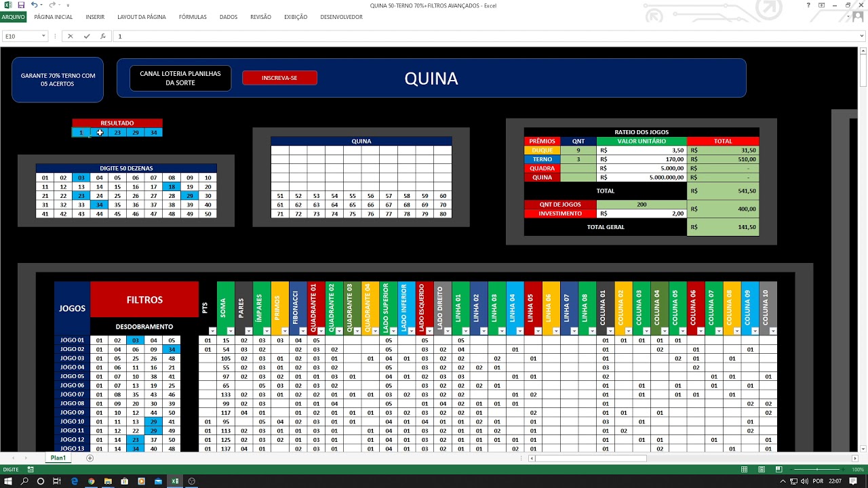Open the Windows Start button
Viewport: 868px width, 488px height.
[x=8, y=481]
